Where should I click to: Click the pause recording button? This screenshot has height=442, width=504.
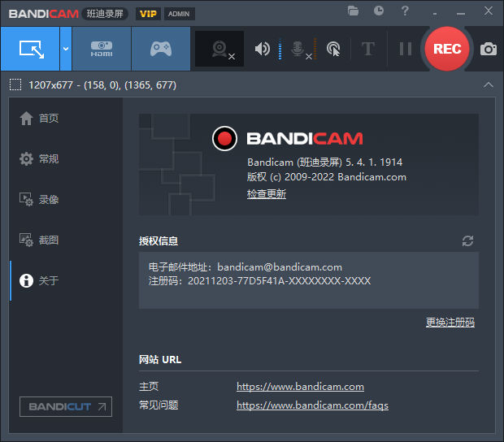[406, 49]
